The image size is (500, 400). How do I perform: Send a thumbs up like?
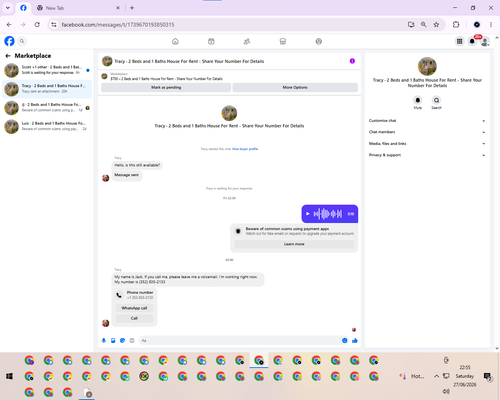(x=355, y=340)
